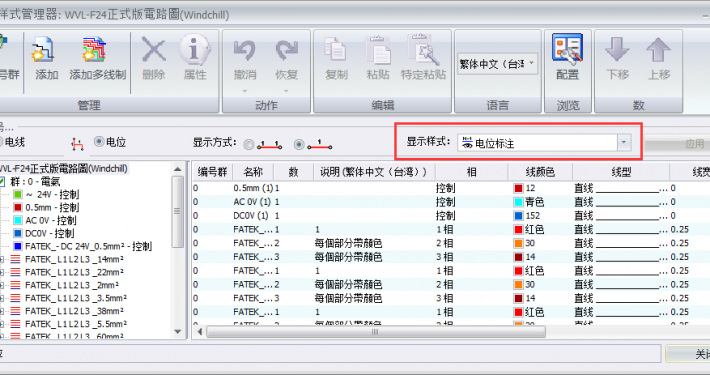Click the AC 0V (1) name cell
This screenshot has width=710, height=375.
pos(253,202)
